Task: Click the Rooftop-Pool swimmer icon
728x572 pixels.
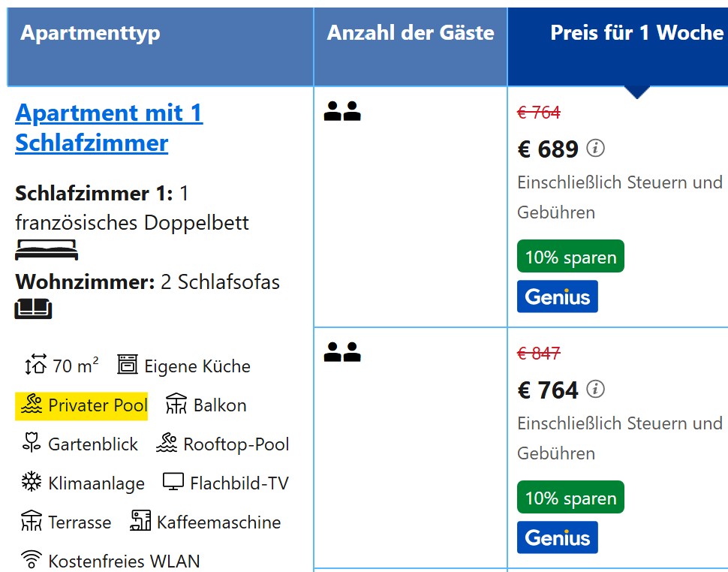Action: coord(167,443)
